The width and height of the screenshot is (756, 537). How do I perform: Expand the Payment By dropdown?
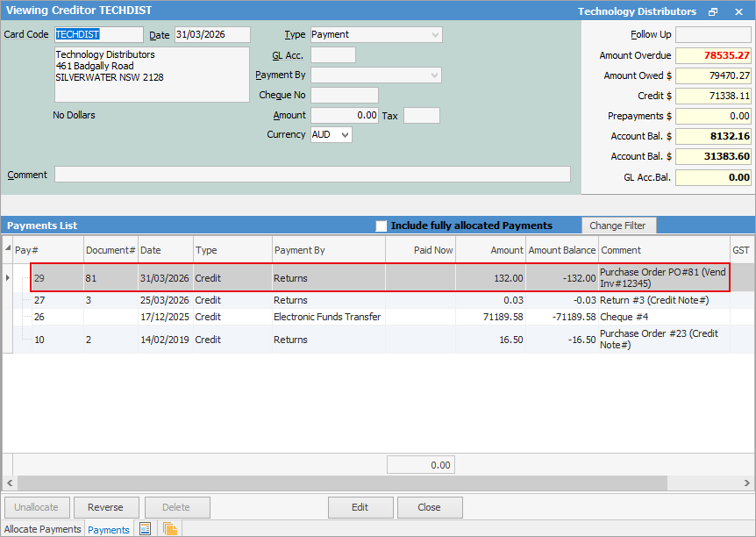tap(435, 75)
